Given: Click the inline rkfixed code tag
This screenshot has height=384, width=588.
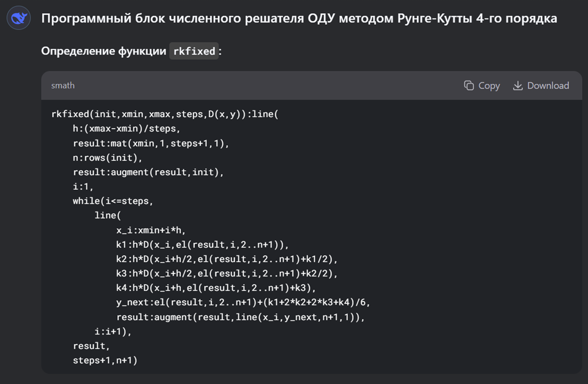Looking at the screenshot, I should [194, 51].
